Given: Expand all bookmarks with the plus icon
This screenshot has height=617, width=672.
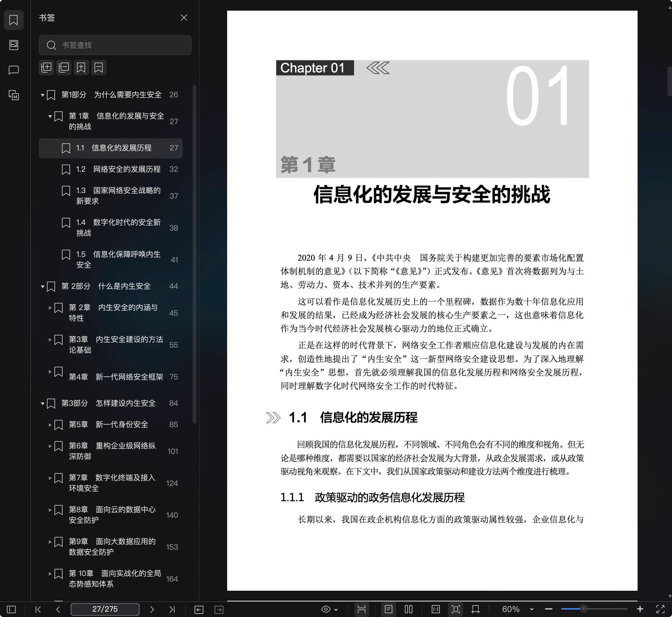Looking at the screenshot, I should pos(46,68).
